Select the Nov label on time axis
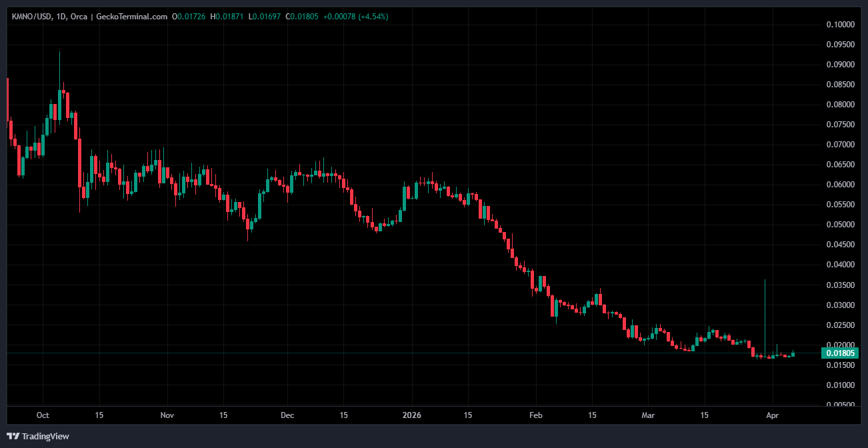Screen dimensions: 868x448 coord(167,415)
